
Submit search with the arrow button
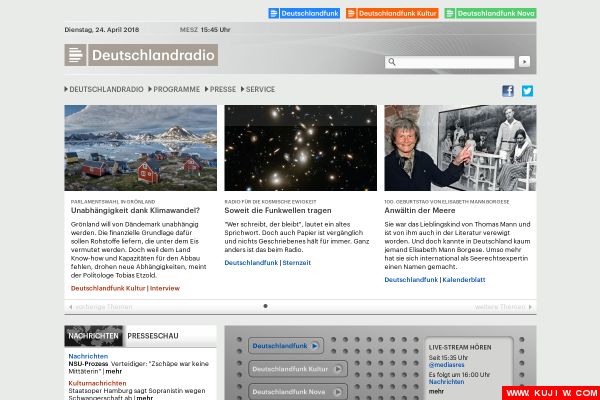pyautogui.click(x=524, y=62)
